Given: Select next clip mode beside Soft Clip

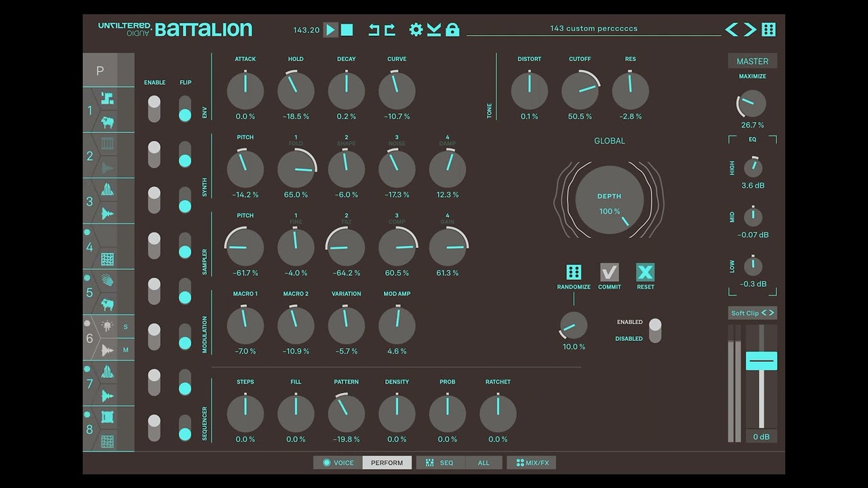Looking at the screenshot, I should point(772,313).
